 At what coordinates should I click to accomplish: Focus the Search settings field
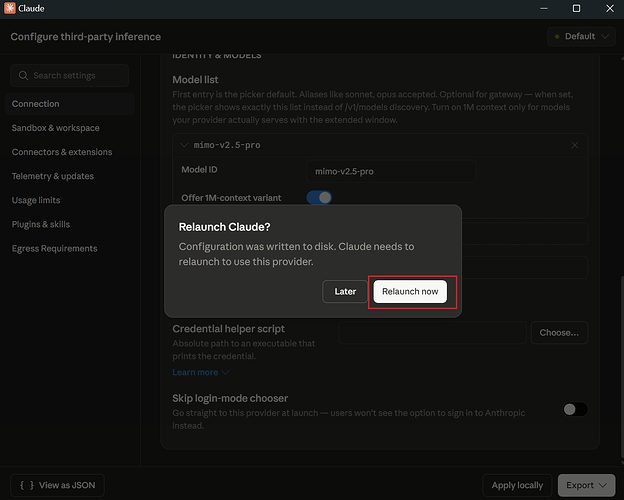[70, 75]
